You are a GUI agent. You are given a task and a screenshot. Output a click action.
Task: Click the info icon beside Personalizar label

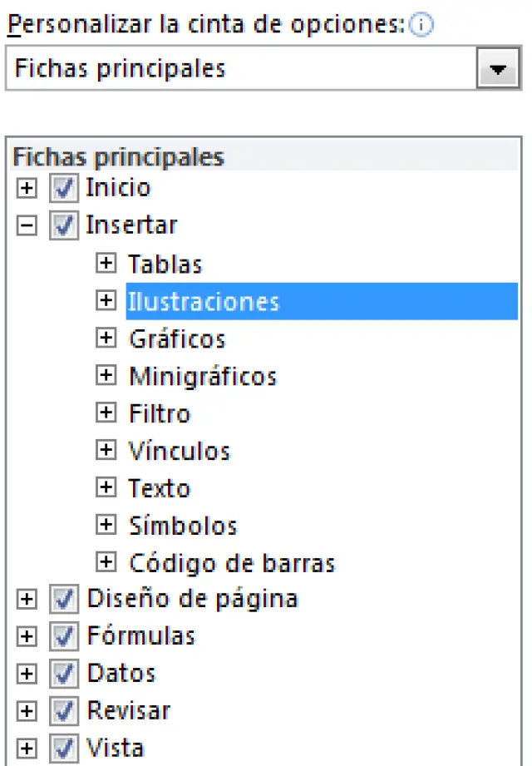coord(422,24)
